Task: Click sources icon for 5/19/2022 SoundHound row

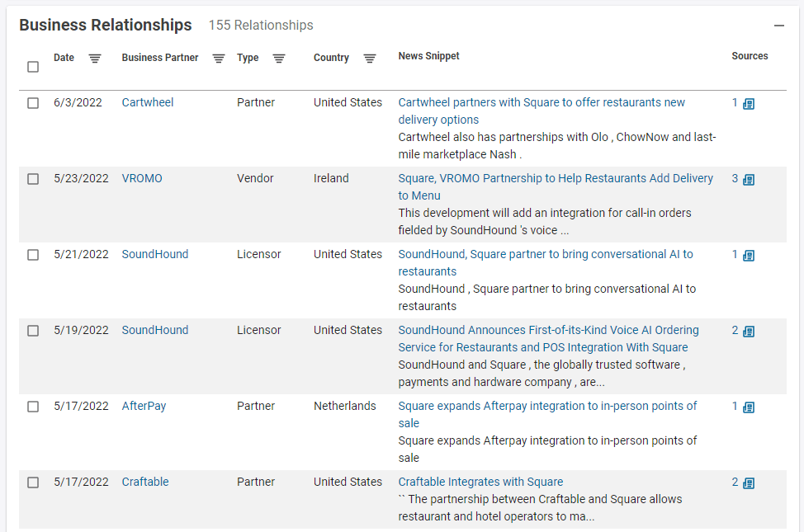Action: [749, 332]
